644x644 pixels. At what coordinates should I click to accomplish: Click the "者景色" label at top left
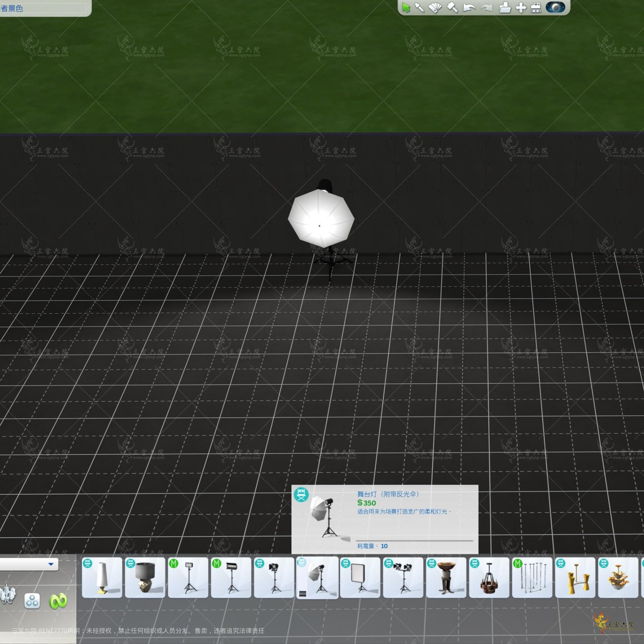point(12,8)
